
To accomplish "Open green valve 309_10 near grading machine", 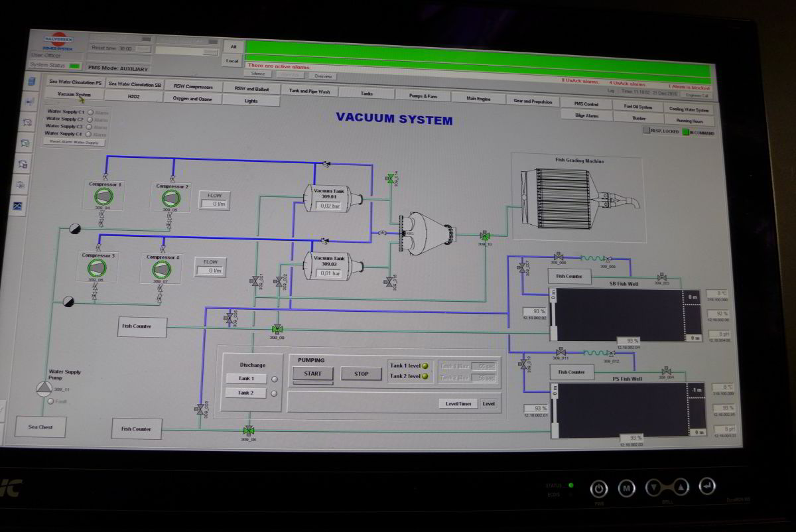I will pos(485,235).
